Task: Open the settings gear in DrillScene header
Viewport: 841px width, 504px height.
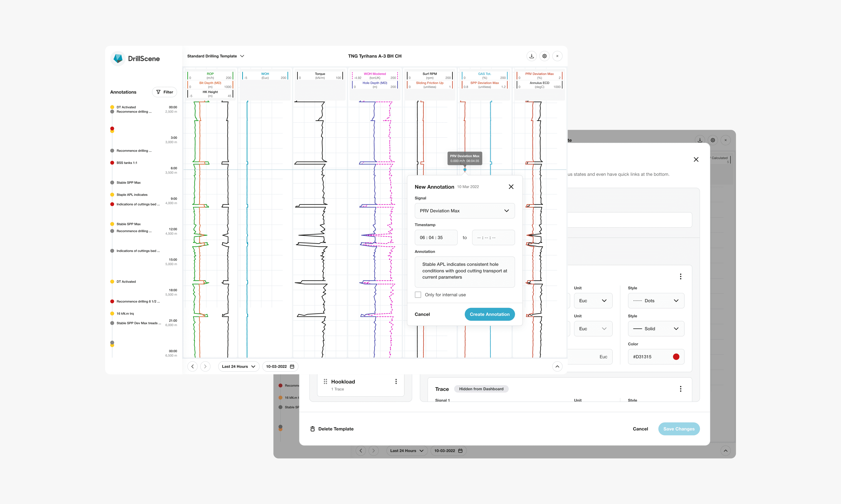Action: tap(545, 56)
